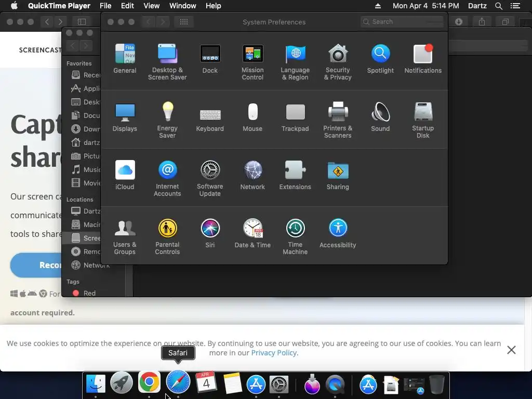The width and height of the screenshot is (532, 399).
Task: Click the Safari downloads button
Action: (x=459, y=22)
